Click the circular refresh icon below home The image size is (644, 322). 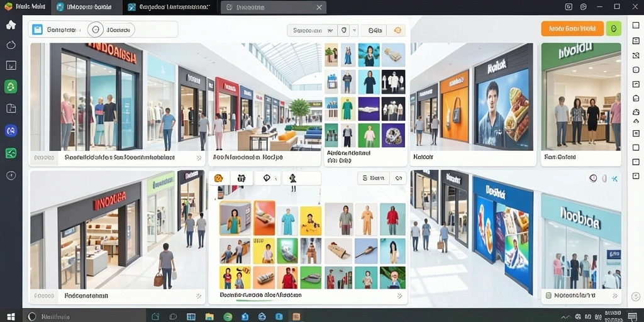pyautogui.click(x=11, y=45)
